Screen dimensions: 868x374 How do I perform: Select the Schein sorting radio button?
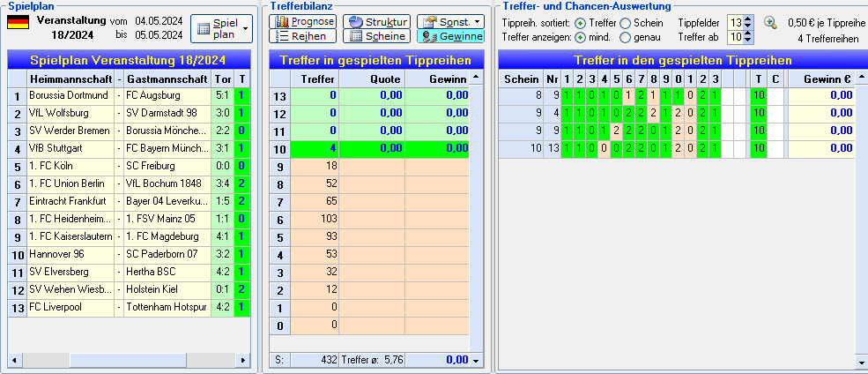(x=625, y=23)
